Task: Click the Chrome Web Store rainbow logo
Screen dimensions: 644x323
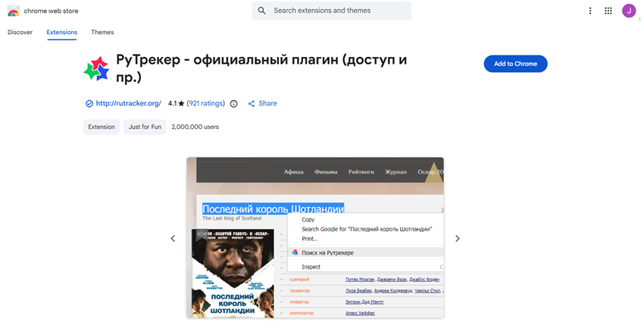Action: [14, 11]
